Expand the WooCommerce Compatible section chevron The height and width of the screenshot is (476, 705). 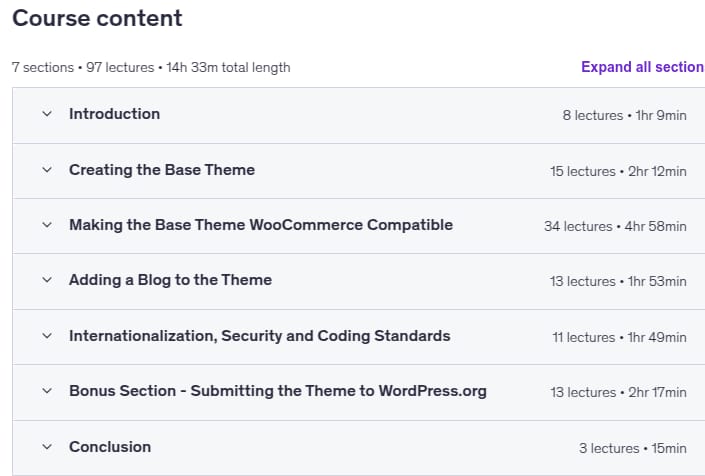[47, 225]
